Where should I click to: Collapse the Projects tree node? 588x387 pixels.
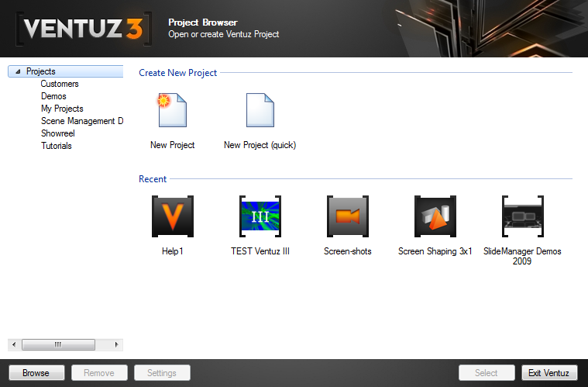click(18, 72)
